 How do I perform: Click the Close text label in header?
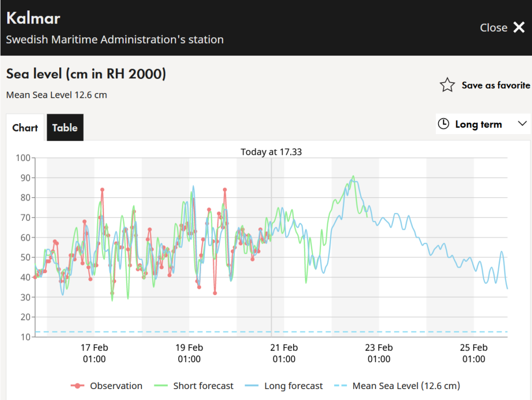click(493, 28)
